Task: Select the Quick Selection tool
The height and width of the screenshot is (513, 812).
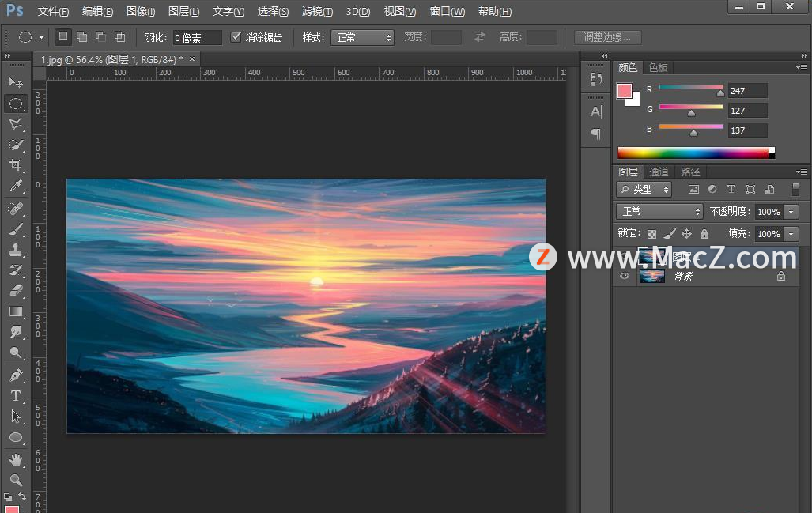Action: pos(16,145)
